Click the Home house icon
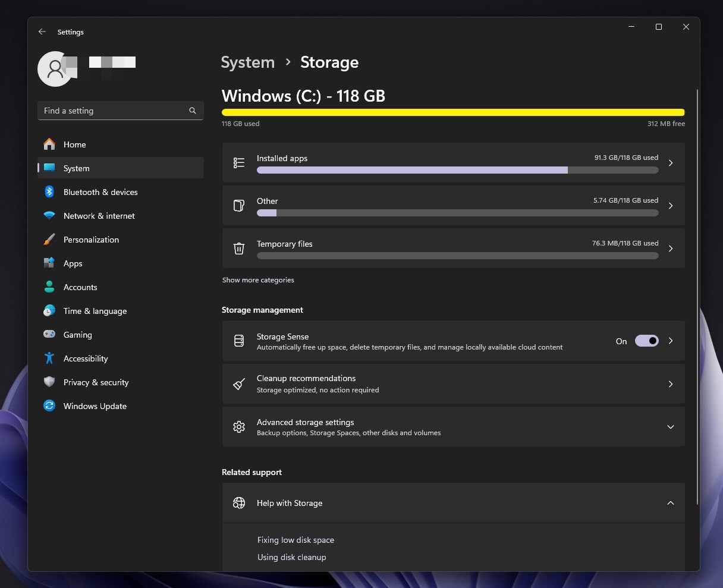The height and width of the screenshot is (588, 723). pos(49,144)
